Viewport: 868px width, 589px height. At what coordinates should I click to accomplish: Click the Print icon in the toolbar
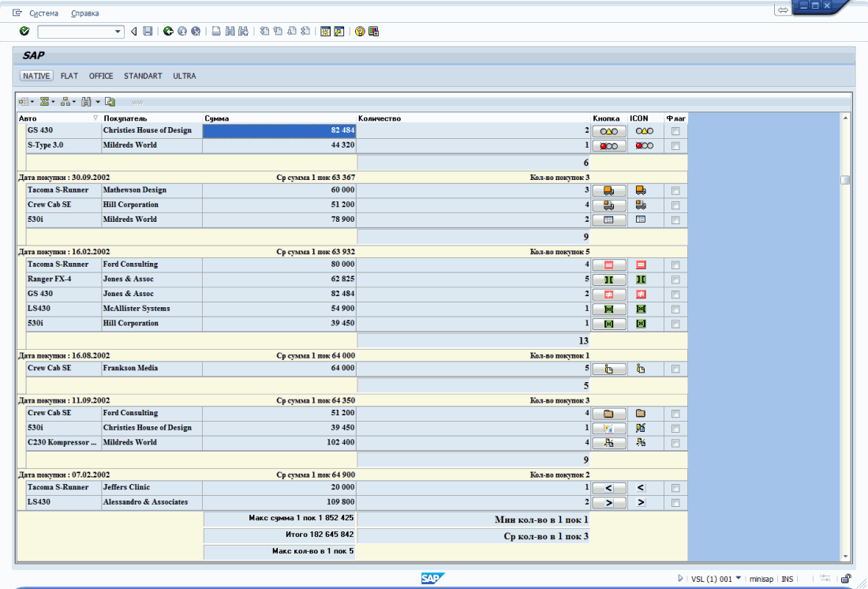tap(216, 31)
